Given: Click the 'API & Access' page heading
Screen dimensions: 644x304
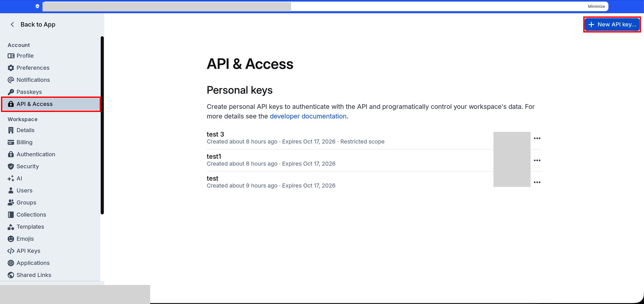Looking at the screenshot, I should [x=250, y=64].
